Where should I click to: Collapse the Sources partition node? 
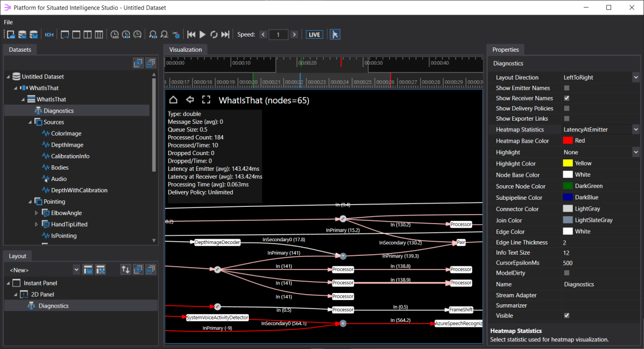point(30,122)
